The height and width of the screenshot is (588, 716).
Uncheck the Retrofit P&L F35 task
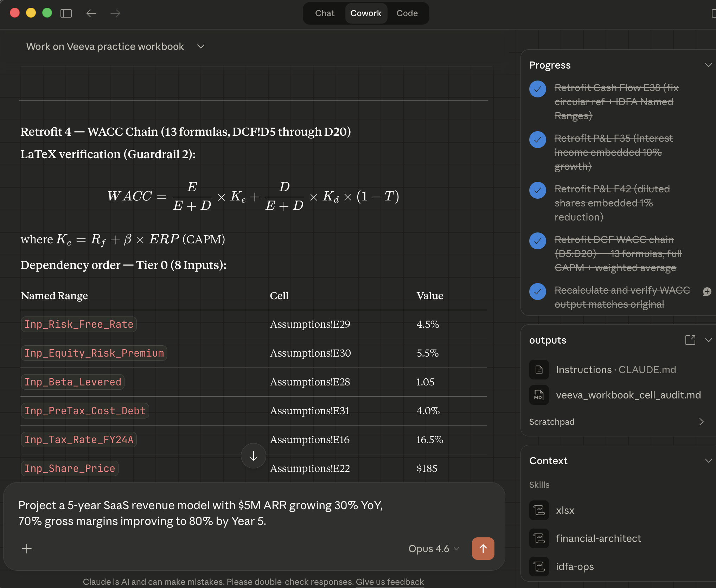(x=537, y=140)
